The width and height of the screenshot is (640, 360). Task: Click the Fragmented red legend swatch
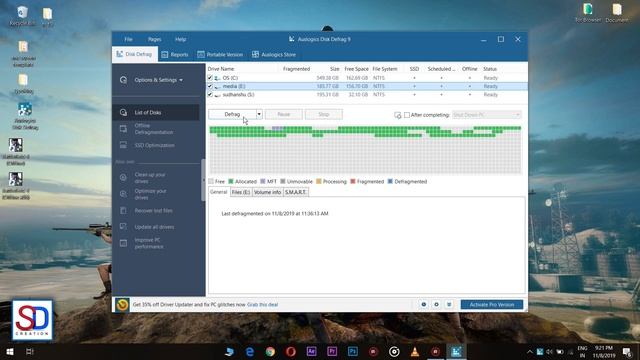coord(353,181)
